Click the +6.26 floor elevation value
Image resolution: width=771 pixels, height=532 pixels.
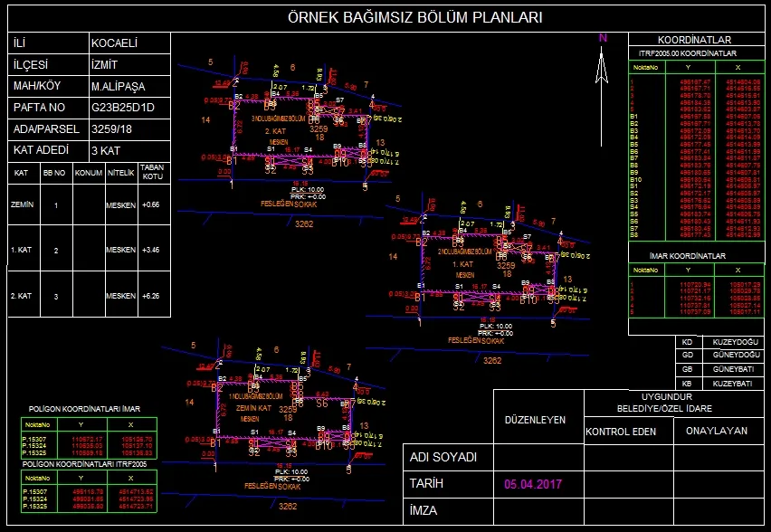[151, 296]
